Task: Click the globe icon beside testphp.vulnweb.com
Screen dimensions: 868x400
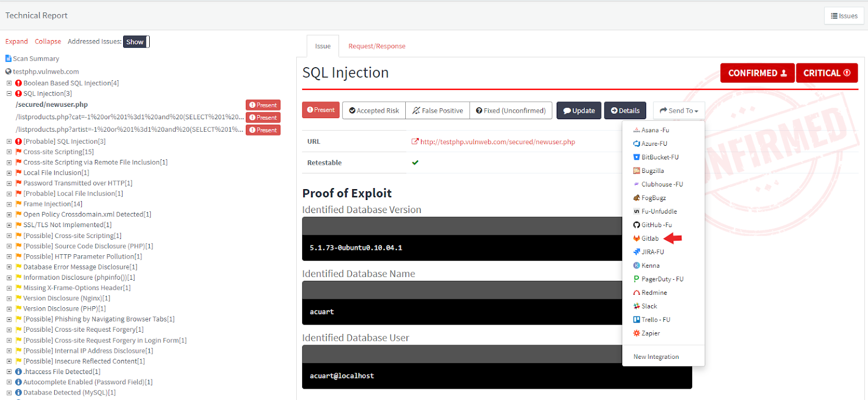Action: (8, 72)
